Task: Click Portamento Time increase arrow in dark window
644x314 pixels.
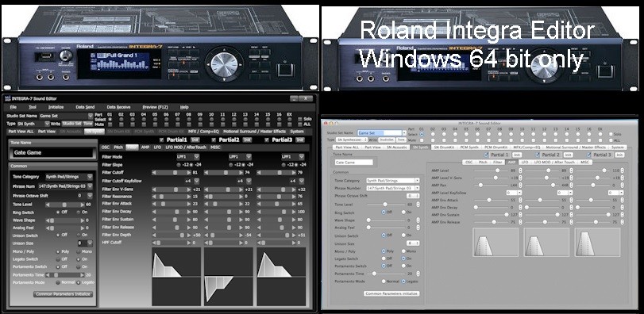Action: click(x=83, y=275)
